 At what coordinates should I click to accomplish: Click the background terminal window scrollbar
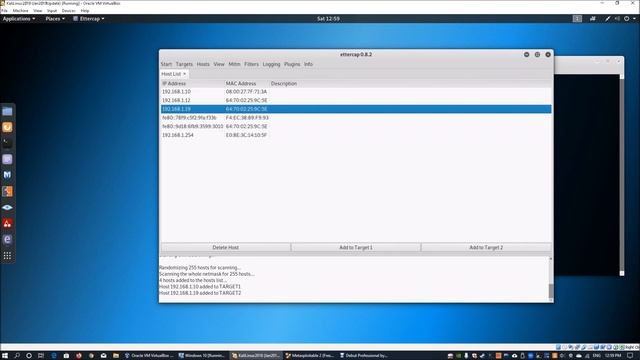point(622,175)
